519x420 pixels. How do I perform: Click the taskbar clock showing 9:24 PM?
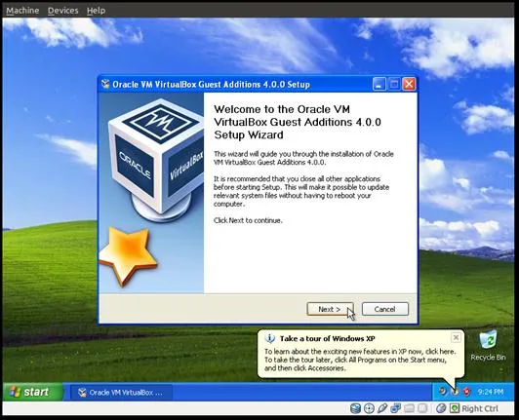coord(491,392)
